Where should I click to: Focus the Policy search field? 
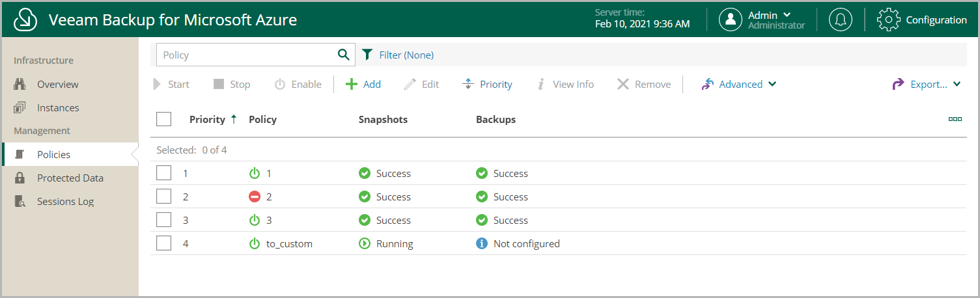click(246, 55)
